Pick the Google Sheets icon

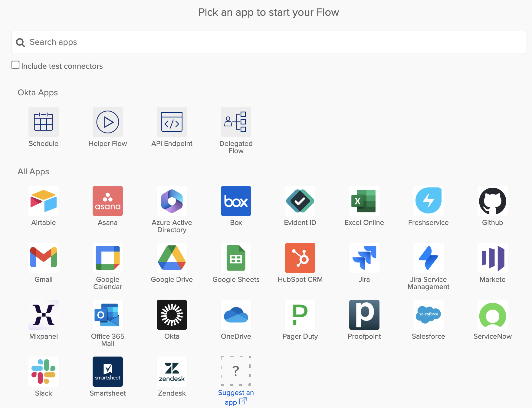pos(236,258)
